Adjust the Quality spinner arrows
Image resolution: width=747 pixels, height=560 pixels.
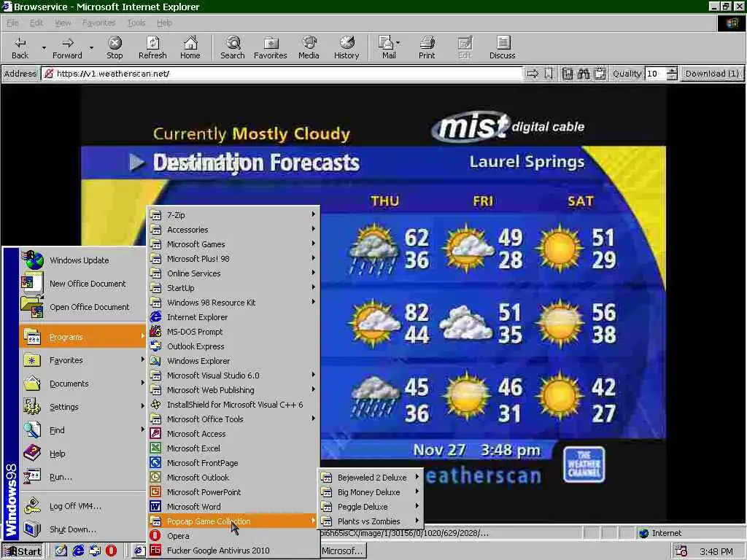click(x=672, y=74)
